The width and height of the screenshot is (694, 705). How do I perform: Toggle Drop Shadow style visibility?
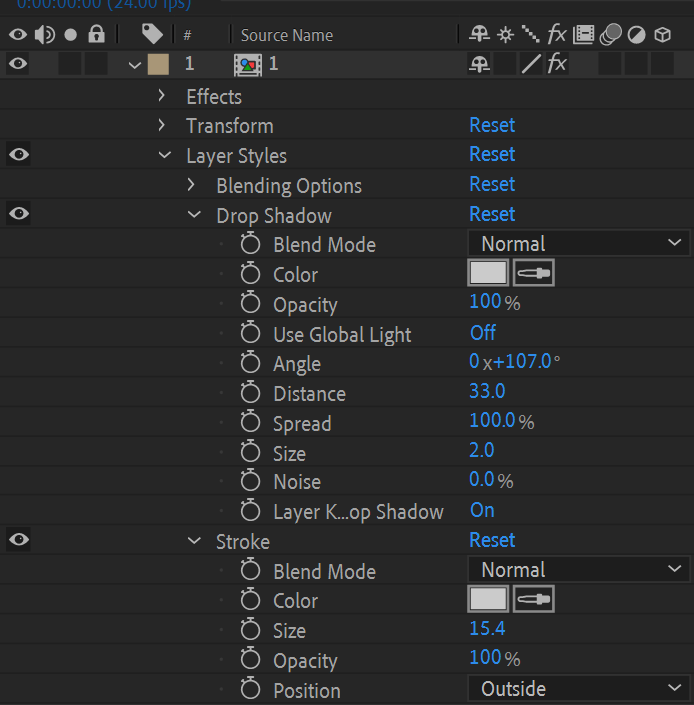tap(18, 213)
